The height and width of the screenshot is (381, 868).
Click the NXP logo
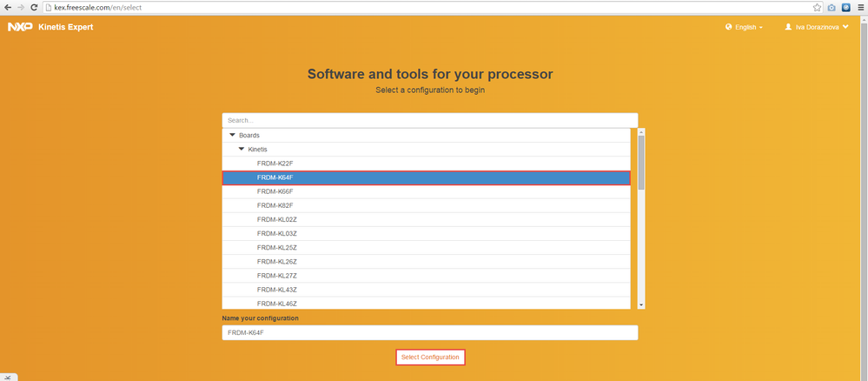point(21,27)
